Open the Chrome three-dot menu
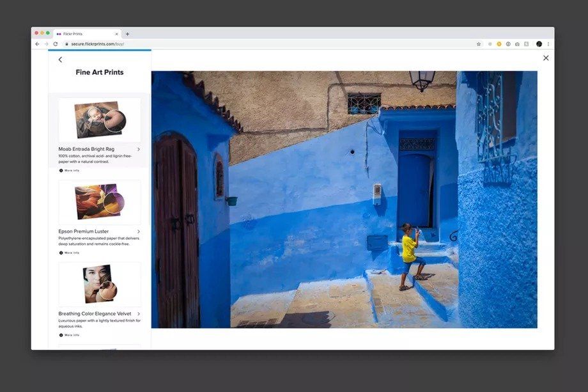This screenshot has height=392, width=588. coord(548,44)
